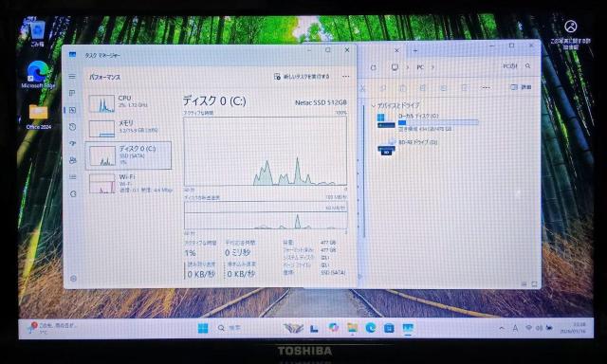Select Local Disk (C:) drive in Explorer
This screenshot has height=364, width=607.
point(427,122)
